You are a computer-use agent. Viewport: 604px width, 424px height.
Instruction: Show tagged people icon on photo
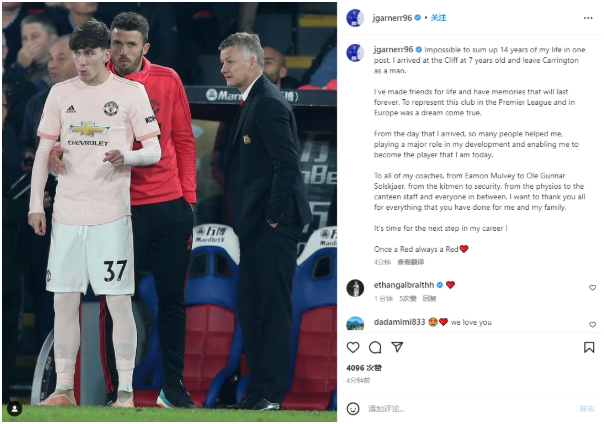[14, 409]
